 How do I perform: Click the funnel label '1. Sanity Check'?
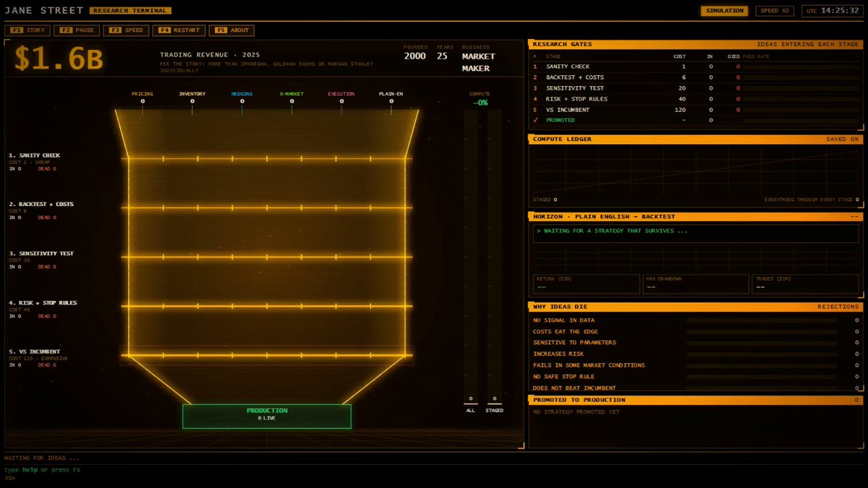pos(34,155)
